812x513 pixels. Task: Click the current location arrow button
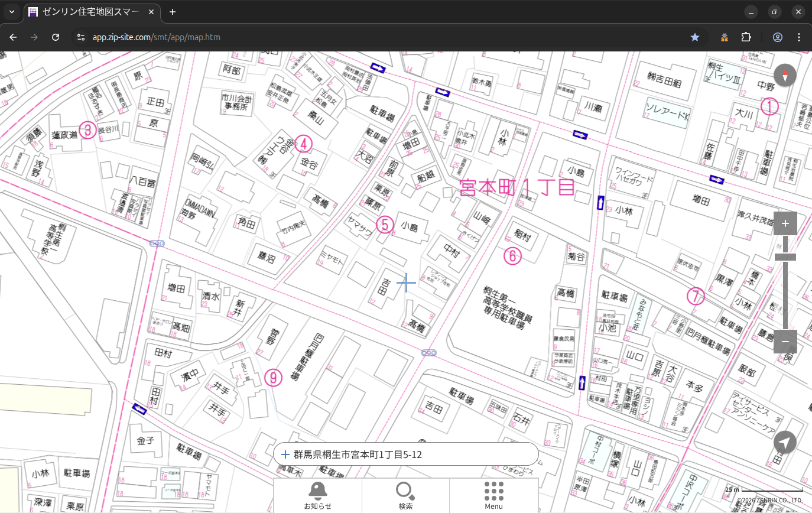[x=785, y=442]
